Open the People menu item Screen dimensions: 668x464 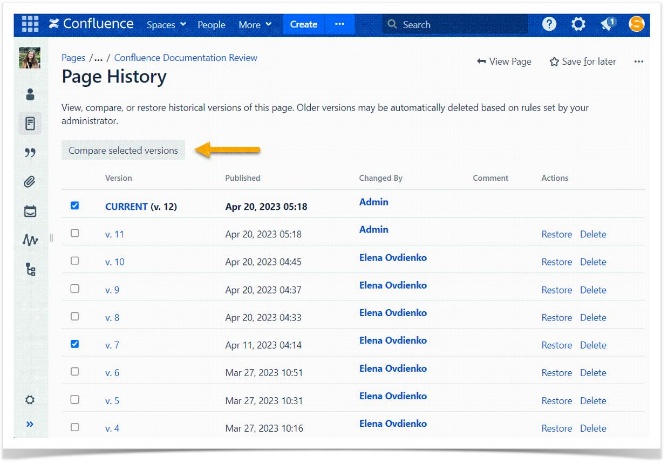(x=211, y=25)
